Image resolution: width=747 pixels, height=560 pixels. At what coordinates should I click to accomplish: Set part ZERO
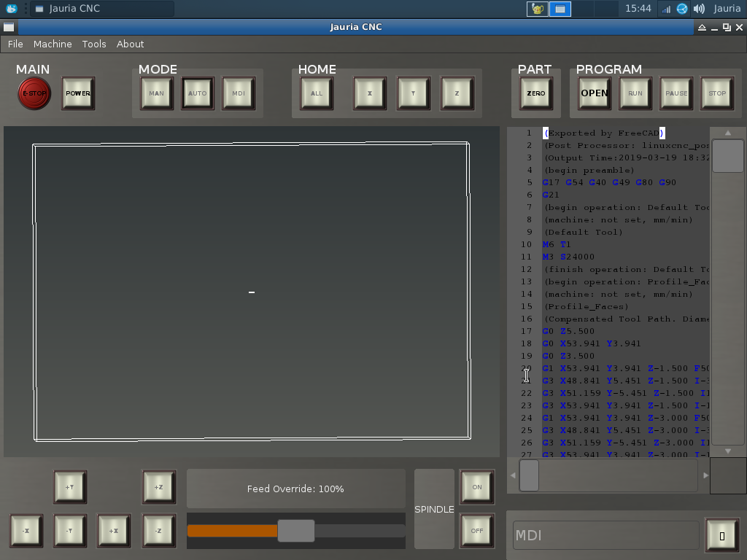pyautogui.click(x=536, y=93)
